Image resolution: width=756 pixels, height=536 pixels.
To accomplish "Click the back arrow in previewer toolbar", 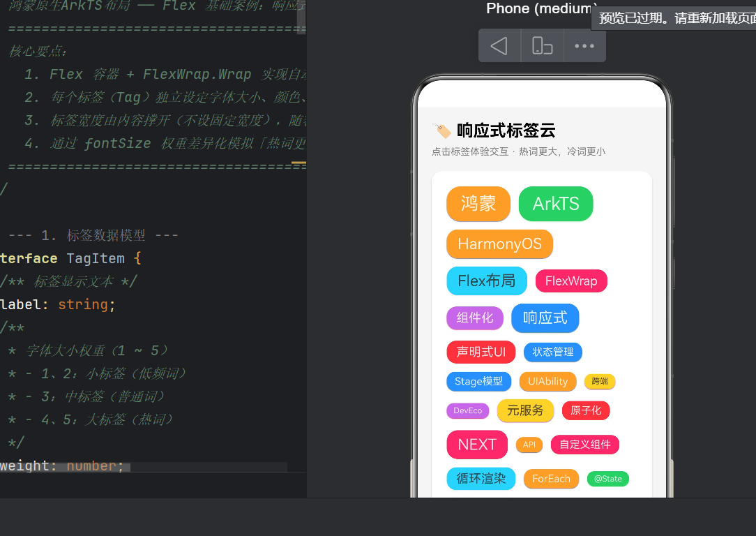I will 499,46.
